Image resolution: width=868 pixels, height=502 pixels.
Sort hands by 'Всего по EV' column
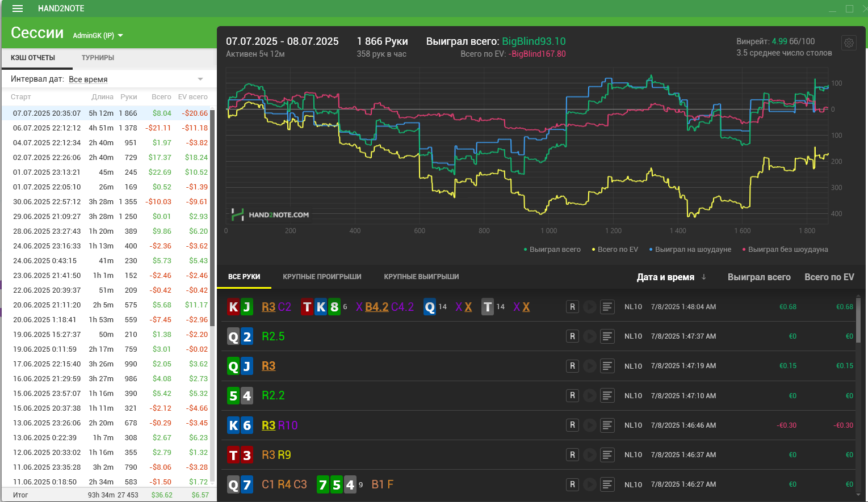click(x=829, y=277)
